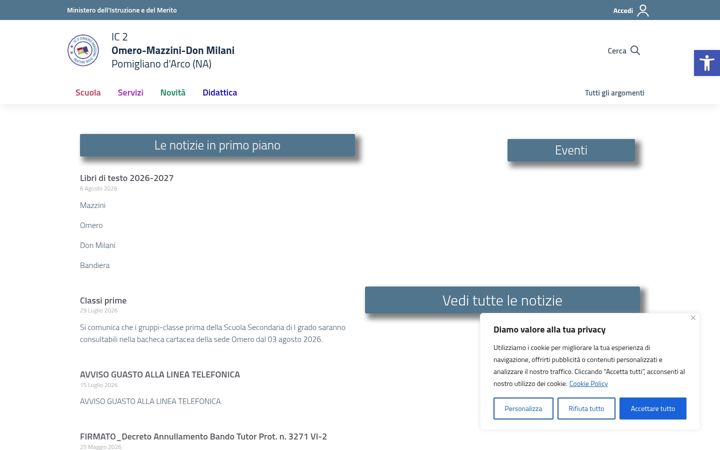Image resolution: width=720 pixels, height=450 pixels.
Task: Open the Servizi menu
Action: (130, 93)
